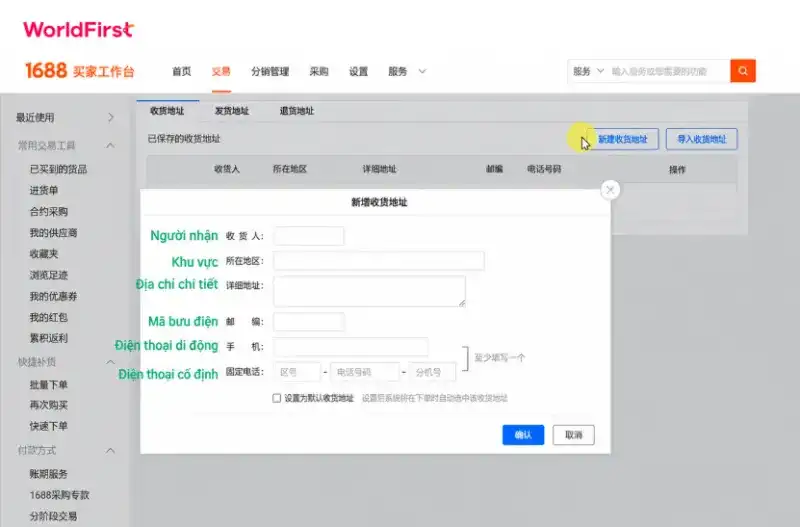The width and height of the screenshot is (800, 527).
Task: Click the 收货人 column header
Action: (227, 169)
